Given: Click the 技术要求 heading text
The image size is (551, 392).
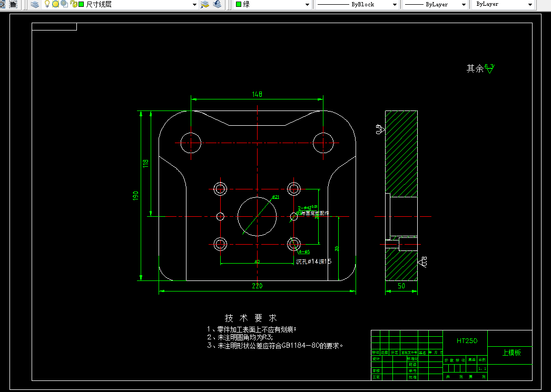Looking at the screenshot, I should click(x=251, y=318).
